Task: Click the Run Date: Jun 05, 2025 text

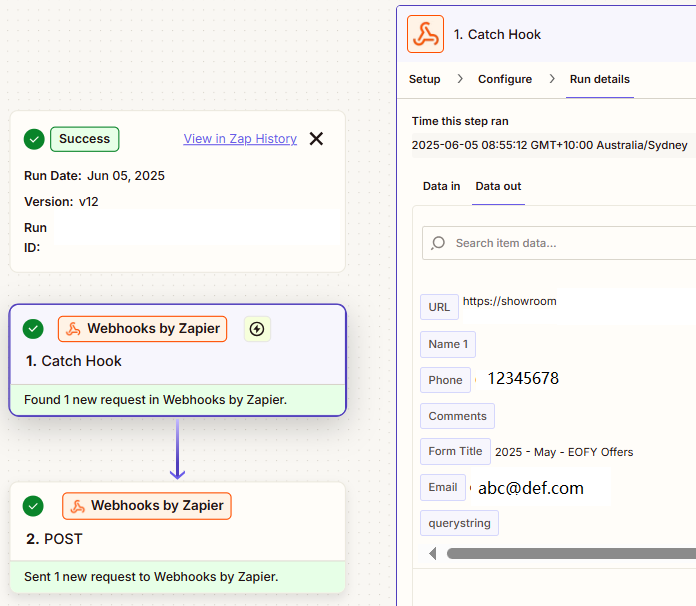Action: [x=94, y=176]
